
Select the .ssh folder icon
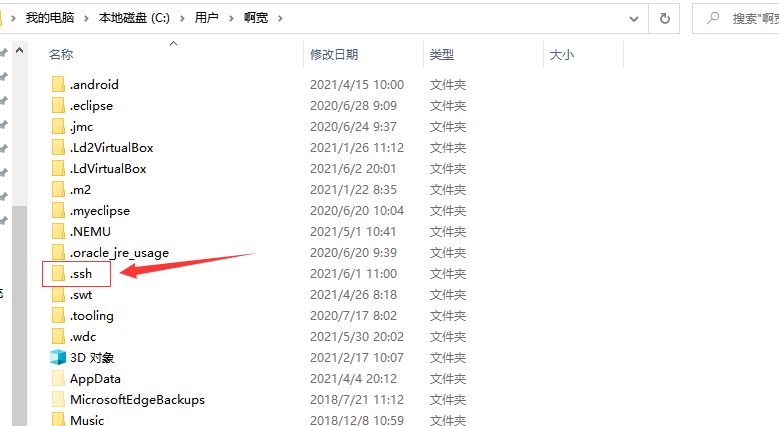point(58,273)
